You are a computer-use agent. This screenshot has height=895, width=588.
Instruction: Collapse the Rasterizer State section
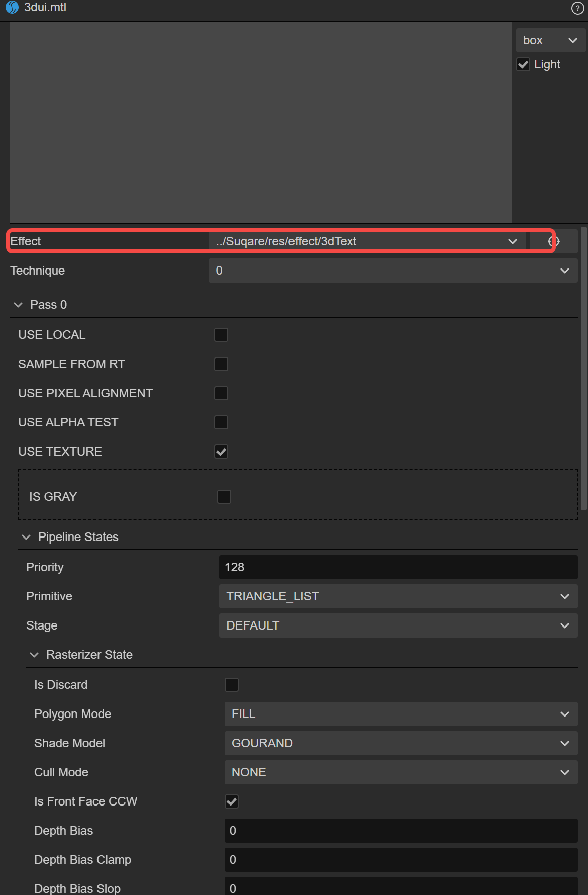pos(35,655)
